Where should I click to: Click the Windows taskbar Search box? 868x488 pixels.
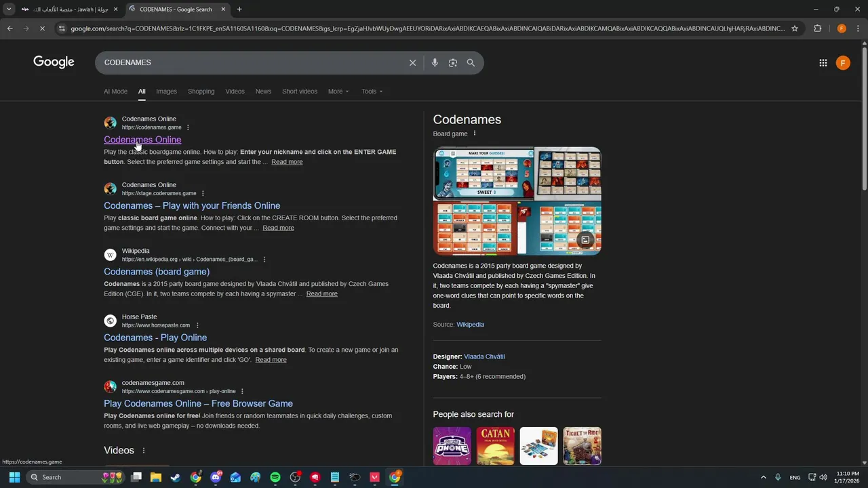pyautogui.click(x=76, y=477)
